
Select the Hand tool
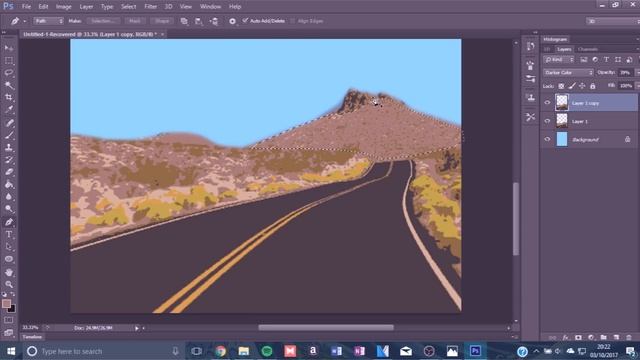tap(9, 272)
